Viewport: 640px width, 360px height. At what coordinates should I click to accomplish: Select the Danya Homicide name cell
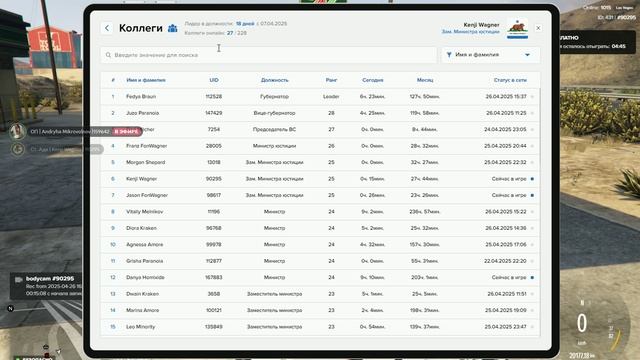(145, 278)
